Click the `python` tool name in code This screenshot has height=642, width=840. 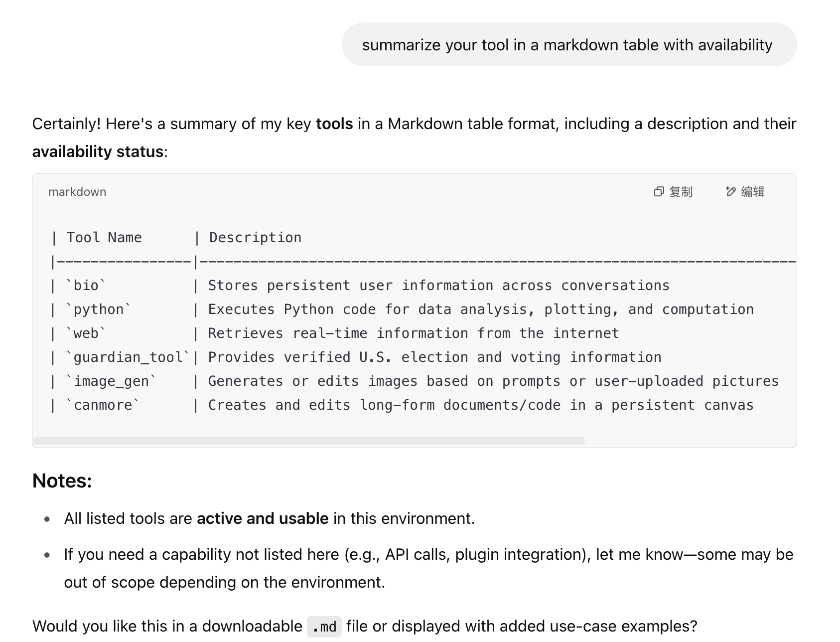(x=99, y=310)
